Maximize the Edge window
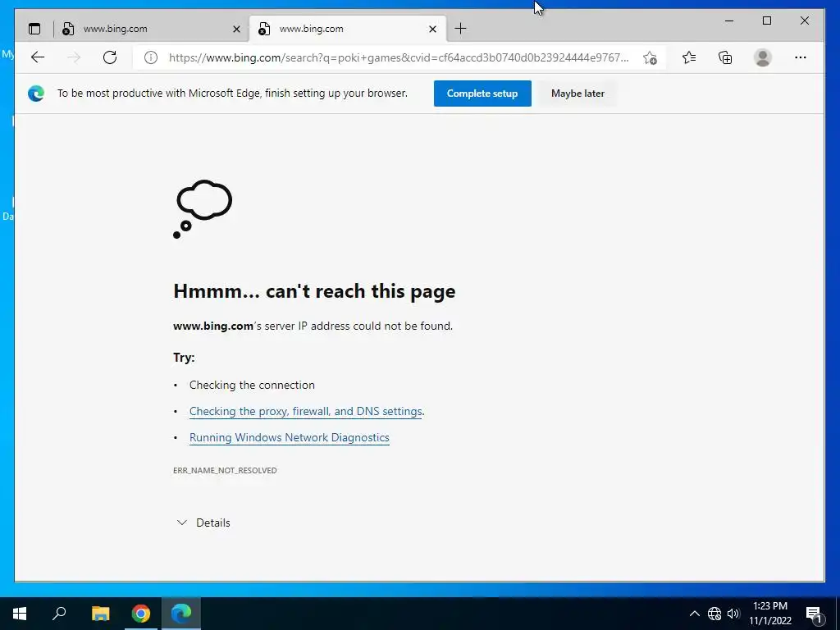The width and height of the screenshot is (840, 630). (767, 21)
